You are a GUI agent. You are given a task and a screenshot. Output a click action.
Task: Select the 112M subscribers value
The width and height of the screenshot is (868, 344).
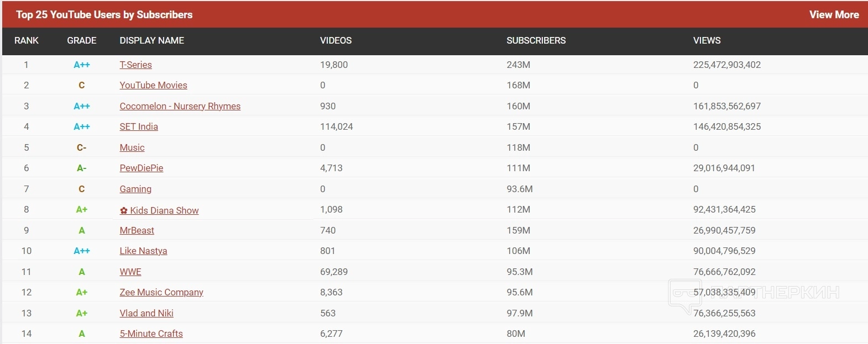(x=518, y=209)
